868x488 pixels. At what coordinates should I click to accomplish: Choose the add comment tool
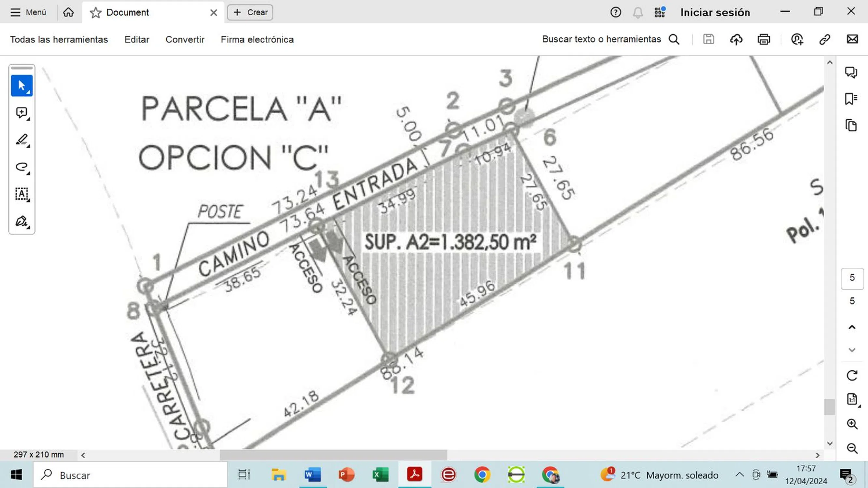(21, 113)
